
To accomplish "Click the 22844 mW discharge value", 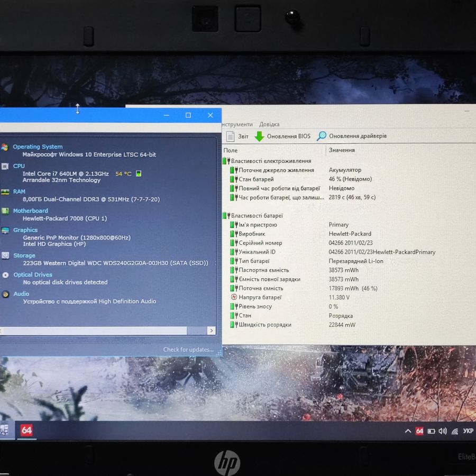I will (342, 325).
